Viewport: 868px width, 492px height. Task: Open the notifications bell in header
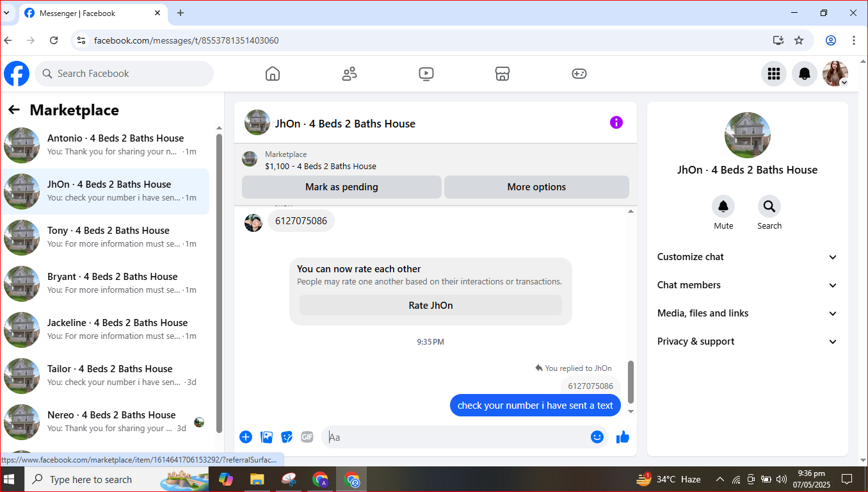point(805,74)
